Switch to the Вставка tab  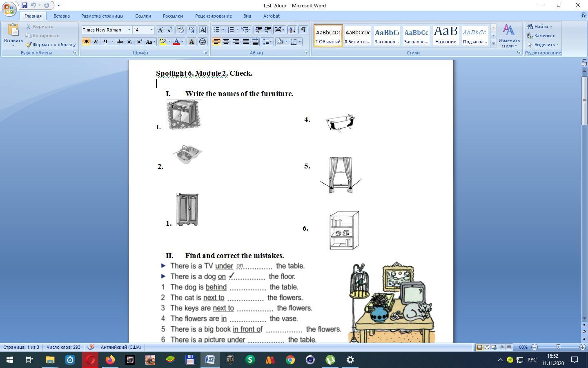[x=62, y=16]
